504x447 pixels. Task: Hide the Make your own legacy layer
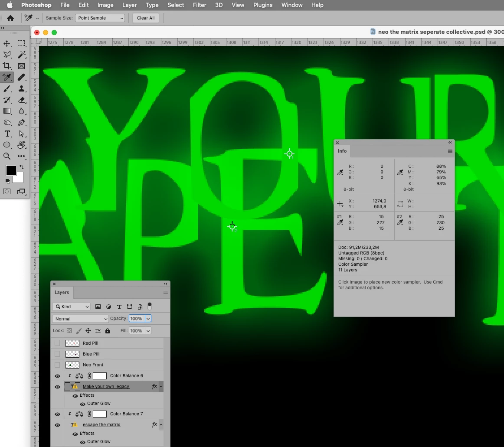(x=57, y=387)
